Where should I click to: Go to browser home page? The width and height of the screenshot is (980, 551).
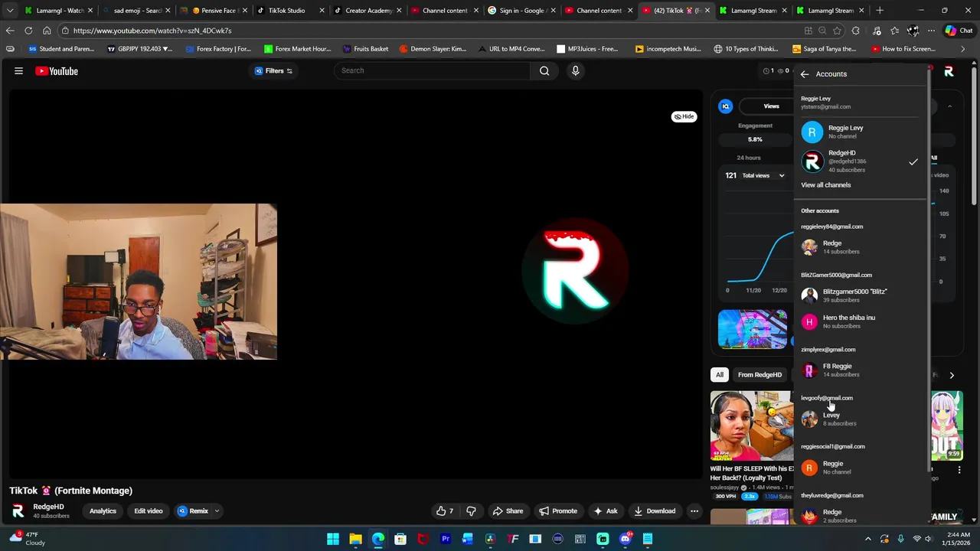pos(47,31)
